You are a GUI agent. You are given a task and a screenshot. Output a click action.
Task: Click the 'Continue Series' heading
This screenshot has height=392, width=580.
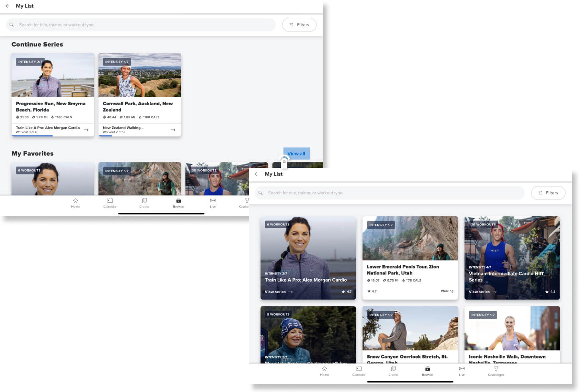pyautogui.click(x=37, y=44)
